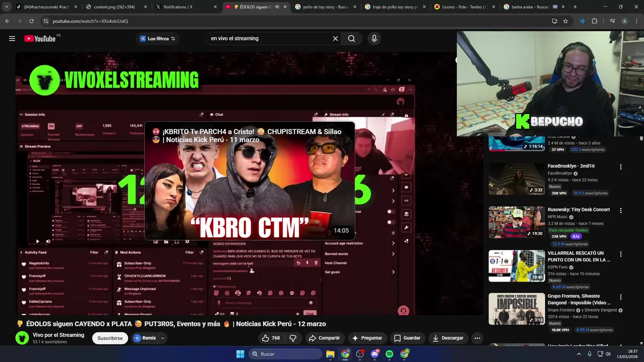The image size is (644, 362).
Task: Clear the search box with the X
Action: coord(335,39)
